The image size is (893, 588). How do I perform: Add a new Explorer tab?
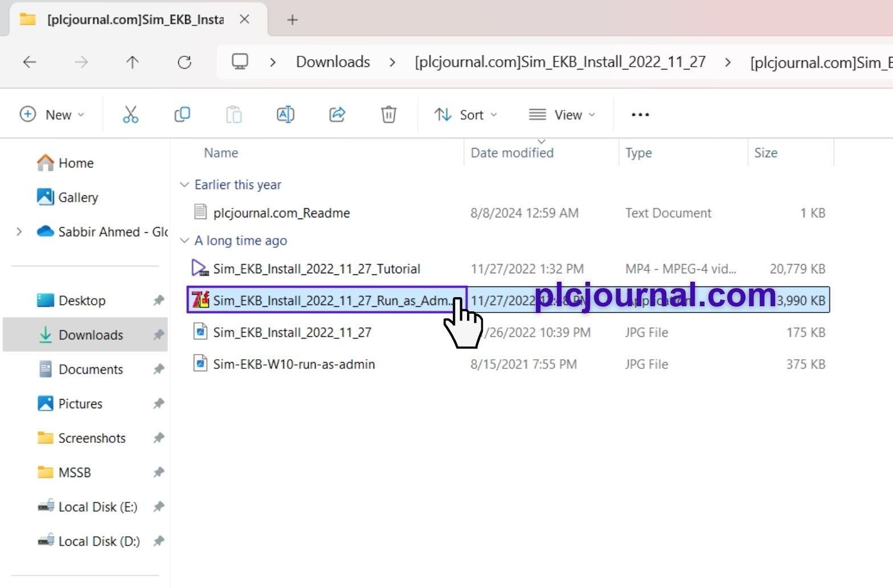click(292, 20)
